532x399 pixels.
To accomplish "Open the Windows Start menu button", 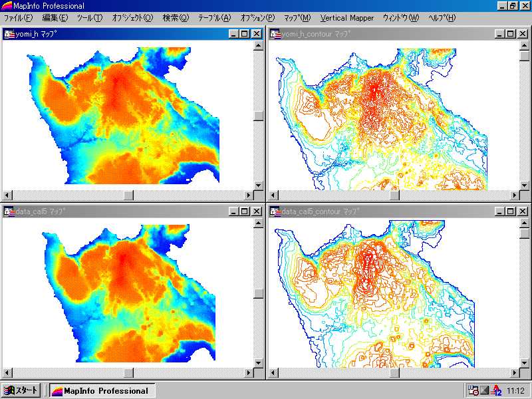I will pos(21,390).
